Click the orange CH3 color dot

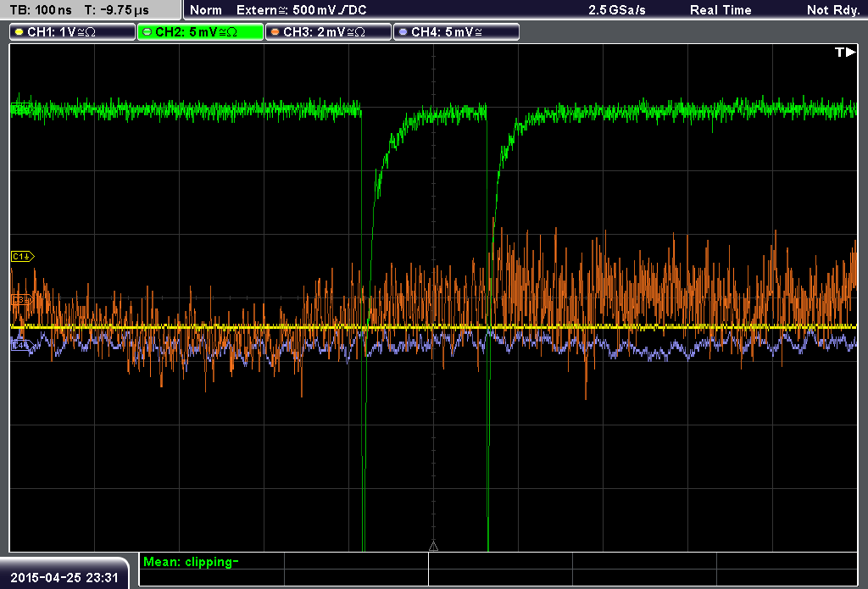click(x=275, y=32)
